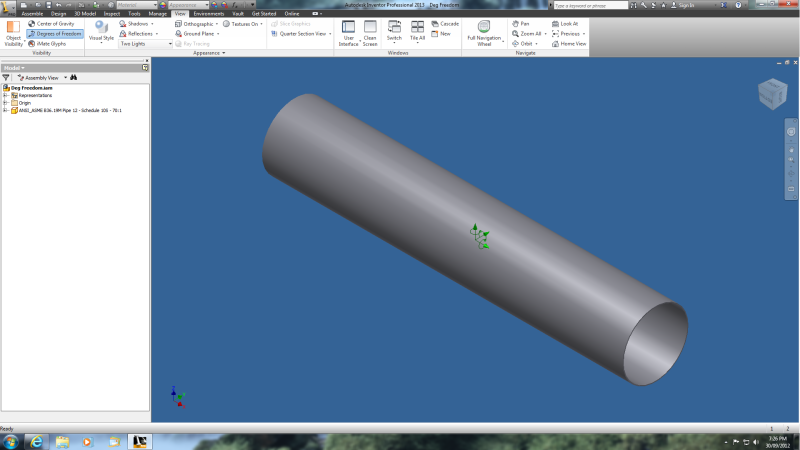This screenshot has width=800, height=450.
Task: Click the binoculars Find icon in browser
Action: (x=74, y=77)
